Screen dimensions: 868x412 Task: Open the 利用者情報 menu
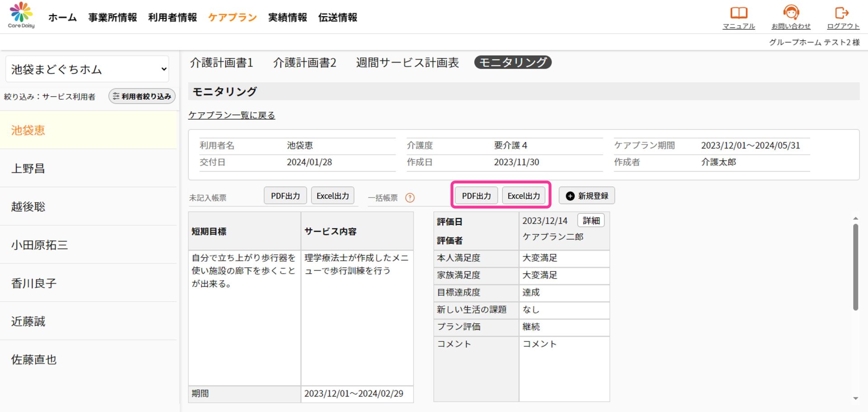[x=172, y=17]
